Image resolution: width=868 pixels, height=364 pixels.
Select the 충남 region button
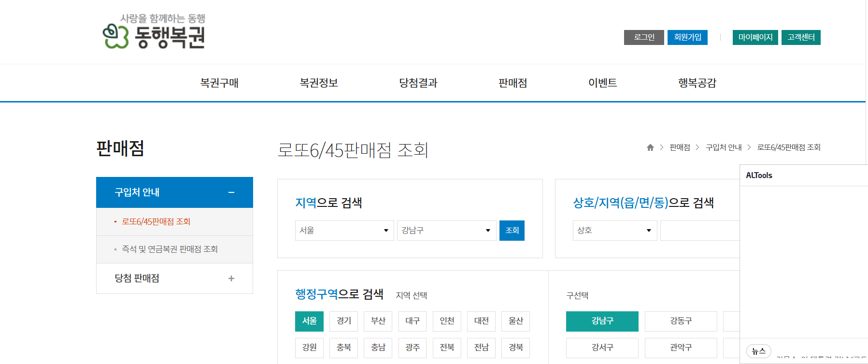point(378,348)
